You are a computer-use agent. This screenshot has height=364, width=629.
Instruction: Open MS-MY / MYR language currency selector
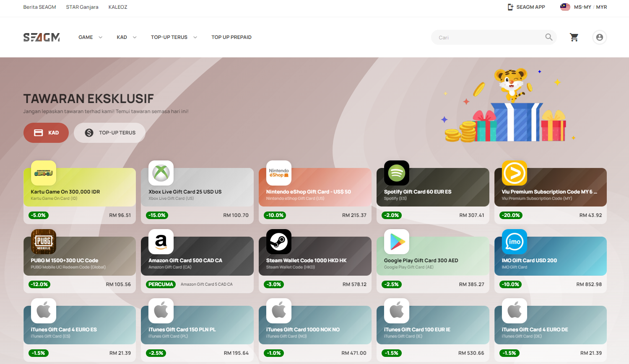(x=584, y=7)
